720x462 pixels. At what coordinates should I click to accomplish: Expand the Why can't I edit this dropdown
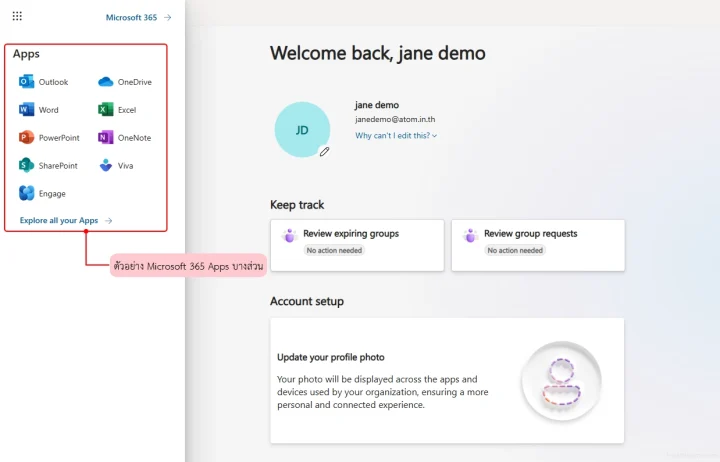tap(396, 135)
